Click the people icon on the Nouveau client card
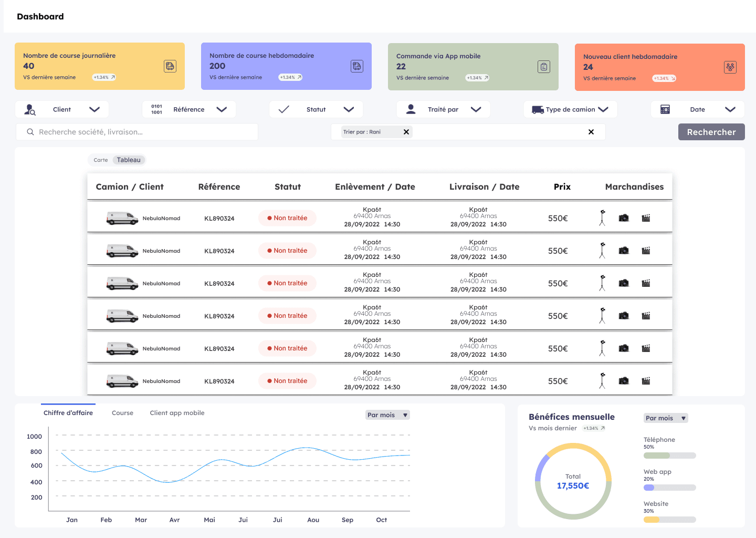Image resolution: width=756 pixels, height=538 pixels. point(730,67)
